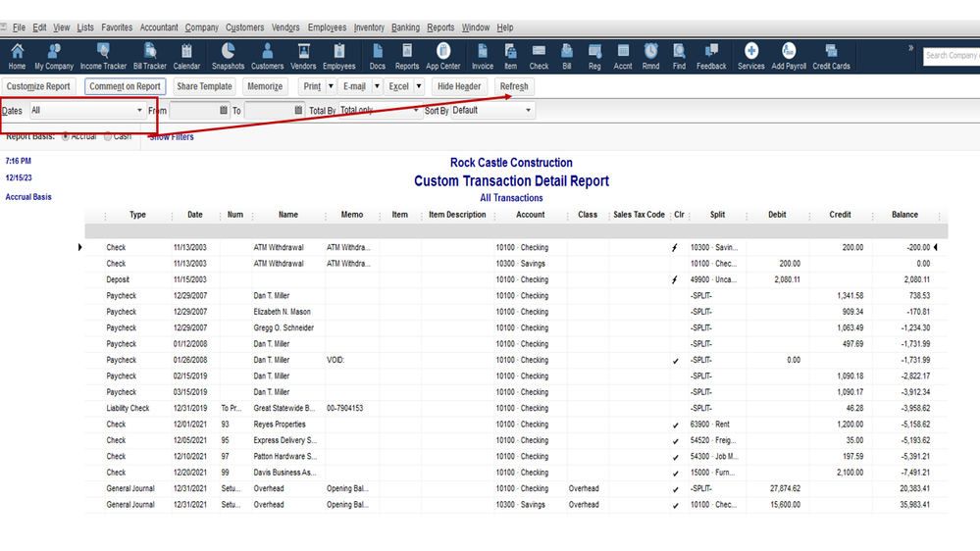The height and width of the screenshot is (551, 980).
Task: Expand the Excel button arrow
Action: 419,86
